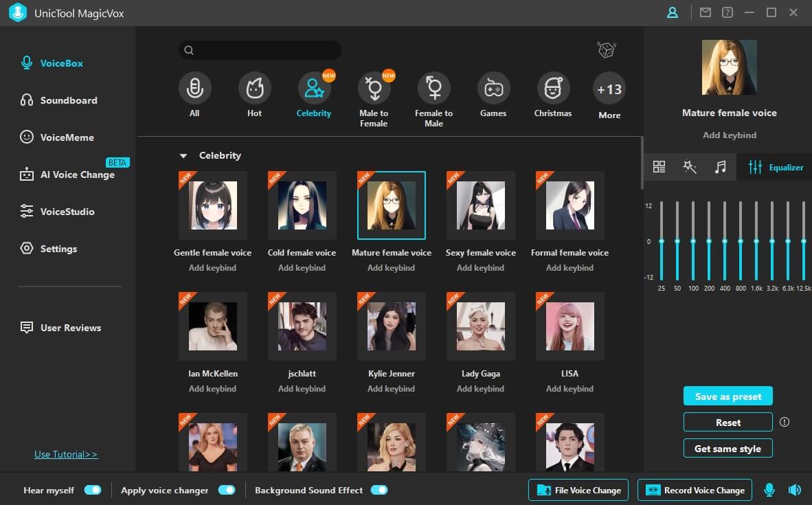Click the voice search input field

(260, 49)
